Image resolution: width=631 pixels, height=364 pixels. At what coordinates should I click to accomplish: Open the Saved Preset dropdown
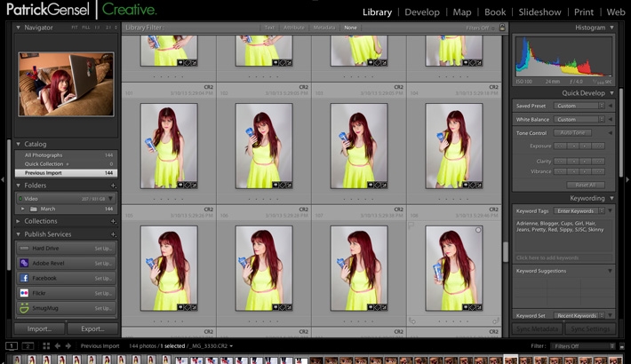[579, 106]
